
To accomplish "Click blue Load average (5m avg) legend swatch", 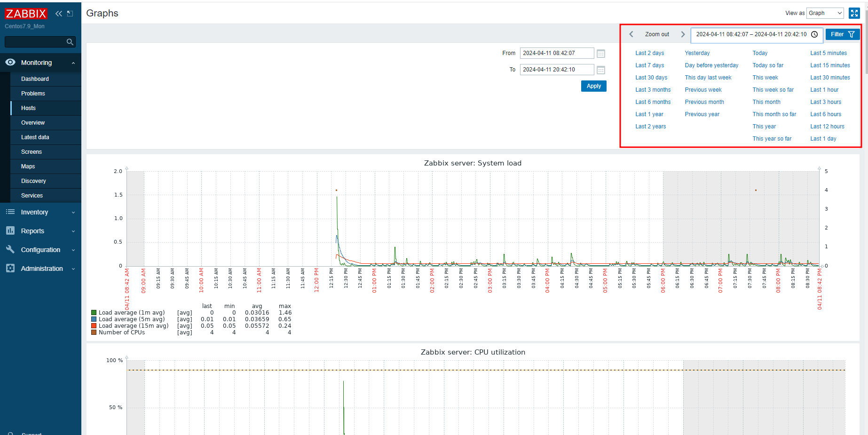I will 94,319.
